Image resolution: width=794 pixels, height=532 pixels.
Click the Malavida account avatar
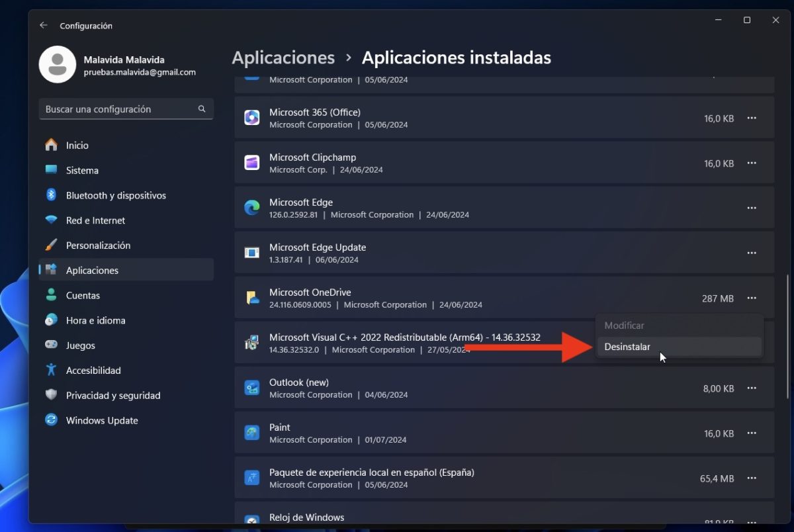click(58, 64)
